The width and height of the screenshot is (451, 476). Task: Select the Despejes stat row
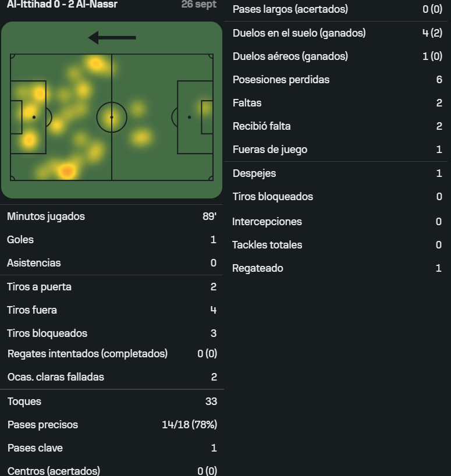click(x=337, y=173)
